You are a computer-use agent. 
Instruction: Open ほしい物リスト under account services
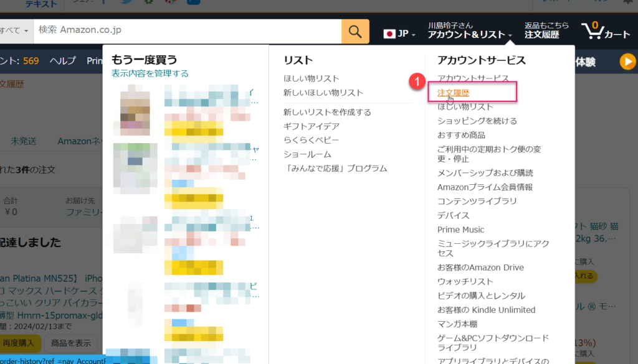[465, 107]
